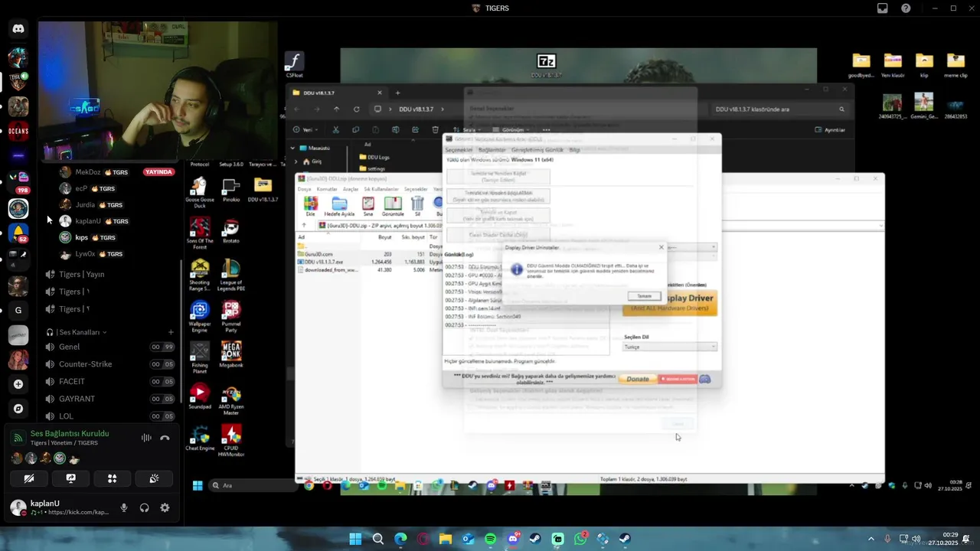Click Megabonk icon in streamed desktop
Screen dimensions: 980x551
pos(231,354)
